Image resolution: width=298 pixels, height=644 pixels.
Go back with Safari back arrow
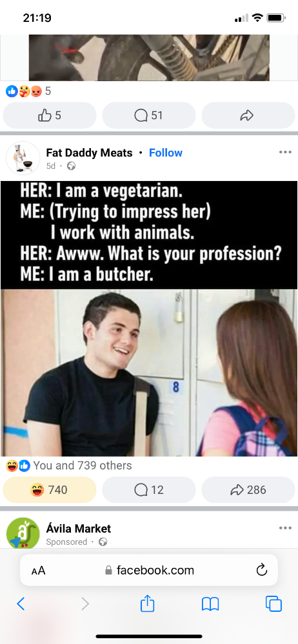pos(21,604)
